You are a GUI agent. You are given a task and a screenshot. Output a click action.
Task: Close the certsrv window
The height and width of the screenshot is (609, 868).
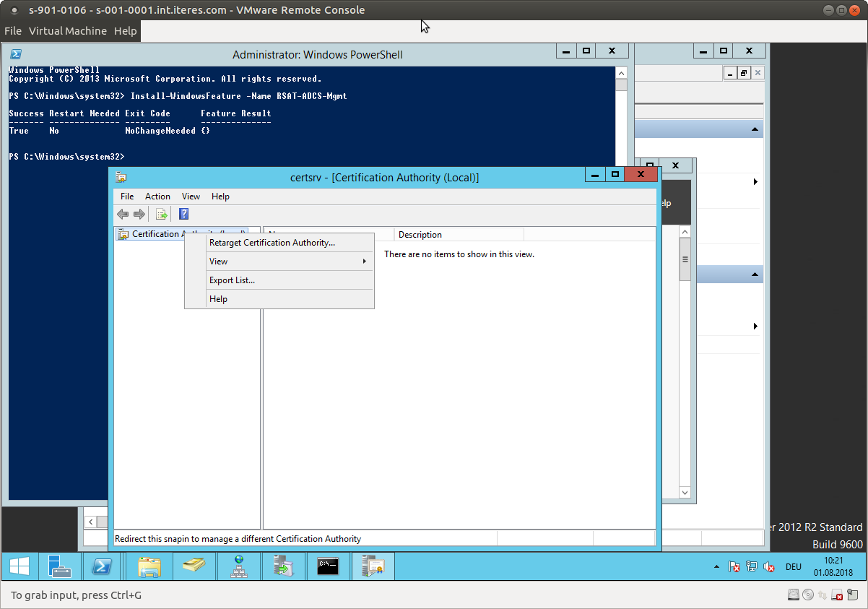(x=641, y=174)
